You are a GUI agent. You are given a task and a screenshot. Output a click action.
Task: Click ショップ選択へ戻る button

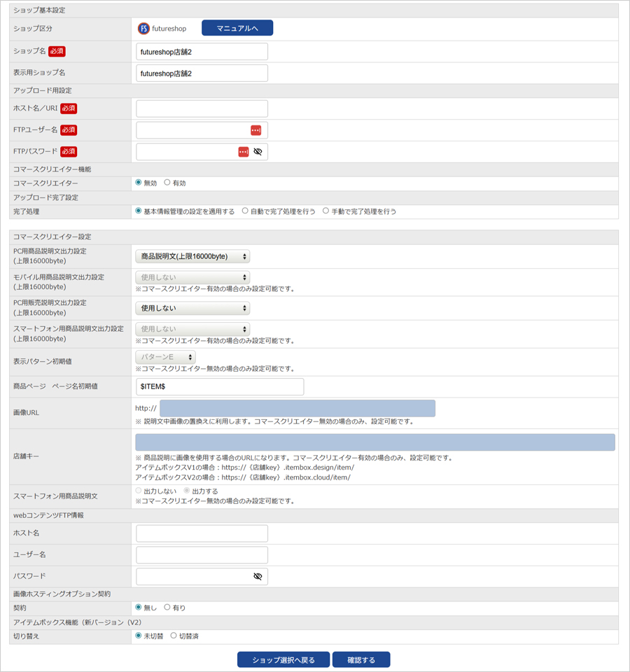[x=283, y=659]
